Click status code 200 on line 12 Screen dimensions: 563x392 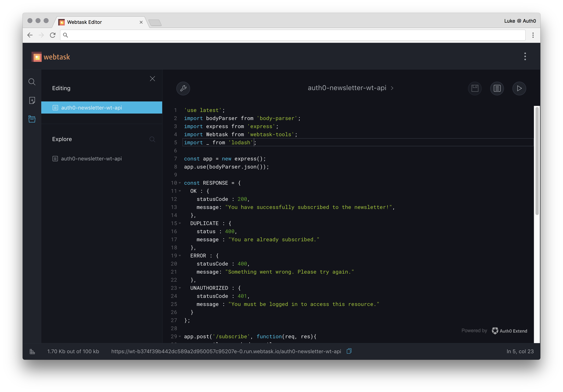[242, 199]
